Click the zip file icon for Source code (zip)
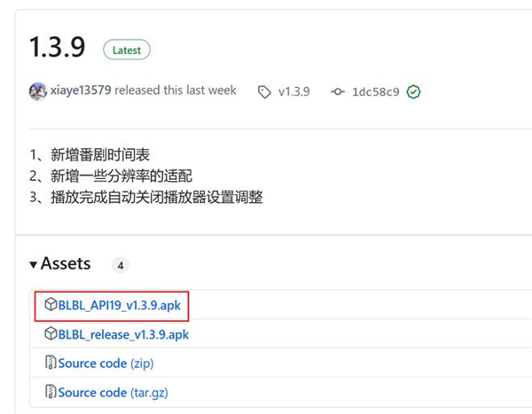The width and height of the screenshot is (532, 414). 51,363
